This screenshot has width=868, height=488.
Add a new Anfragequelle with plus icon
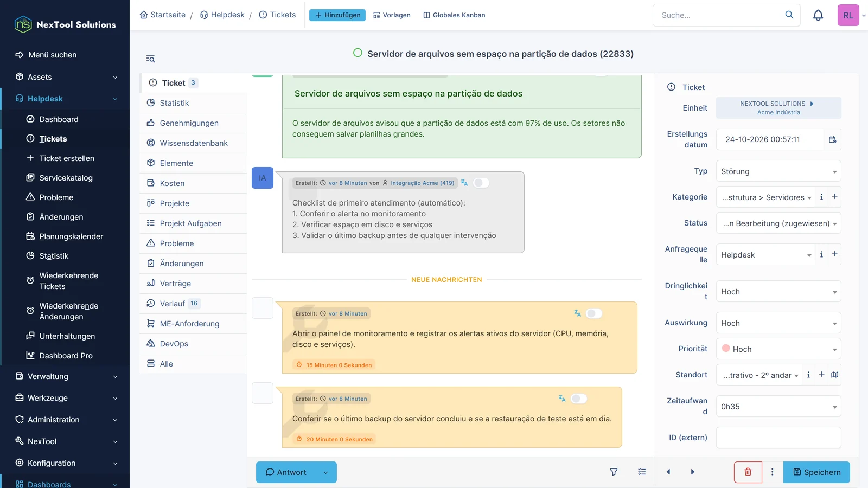pyautogui.click(x=835, y=254)
